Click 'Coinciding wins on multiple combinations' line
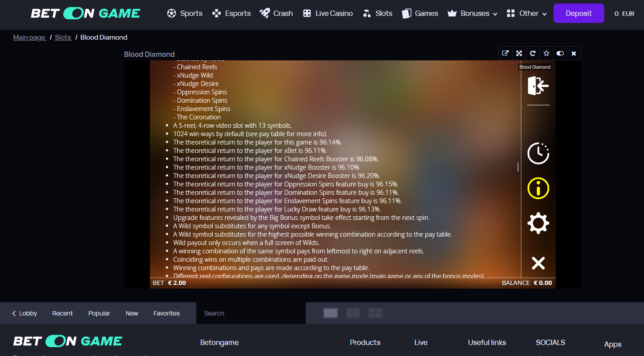The image size is (644, 356). tap(251, 260)
